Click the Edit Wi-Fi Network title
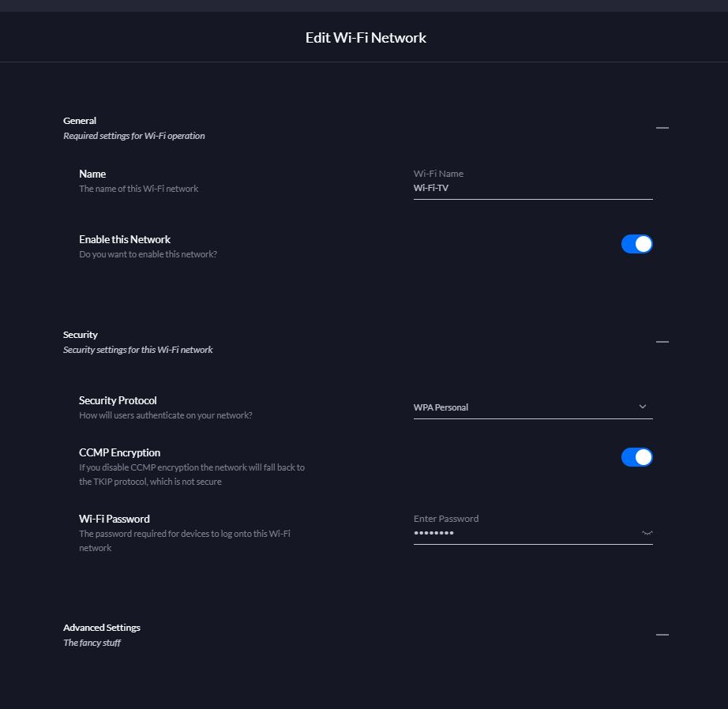Viewport: 728px width, 709px height. coord(366,38)
